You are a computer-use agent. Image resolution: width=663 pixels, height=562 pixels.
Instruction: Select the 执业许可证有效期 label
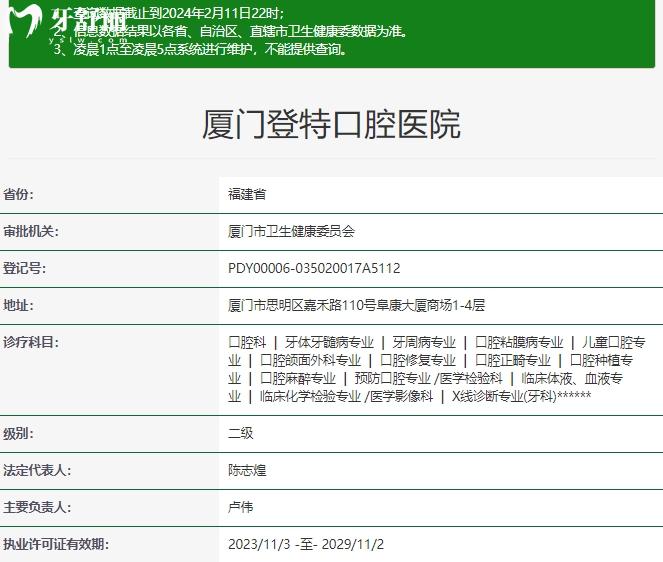click(x=56, y=544)
